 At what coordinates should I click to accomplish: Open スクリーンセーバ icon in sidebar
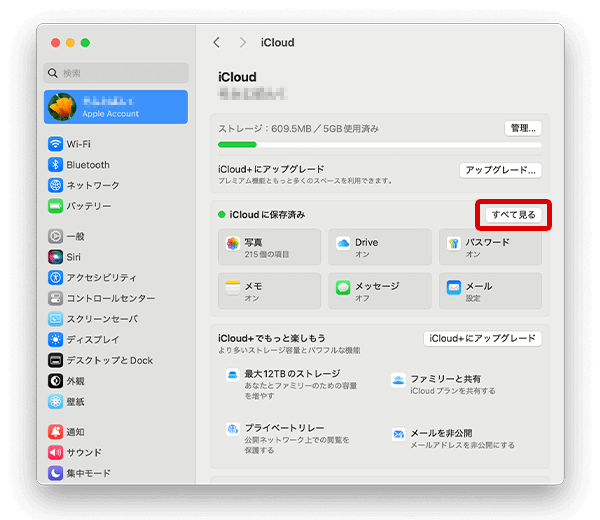tap(55, 319)
